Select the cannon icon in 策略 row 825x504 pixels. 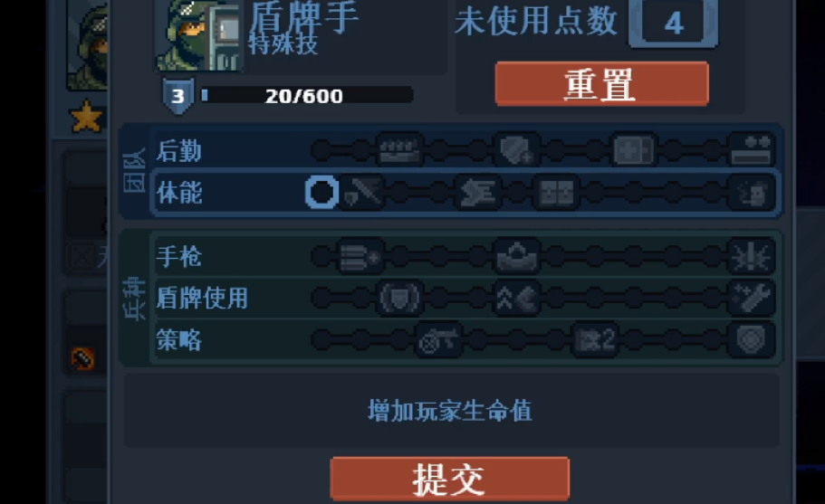pyautogui.click(x=439, y=339)
